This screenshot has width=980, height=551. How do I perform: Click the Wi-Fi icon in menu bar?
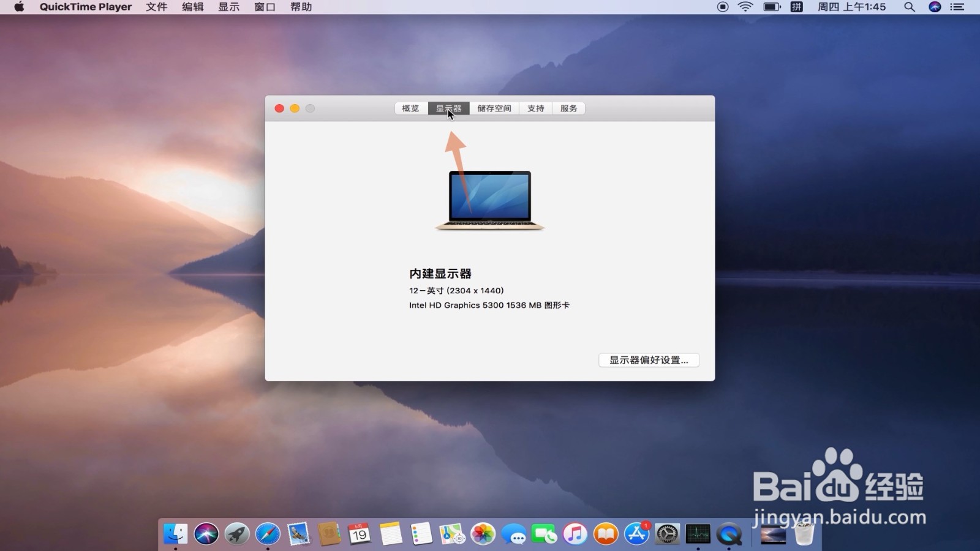coord(745,7)
